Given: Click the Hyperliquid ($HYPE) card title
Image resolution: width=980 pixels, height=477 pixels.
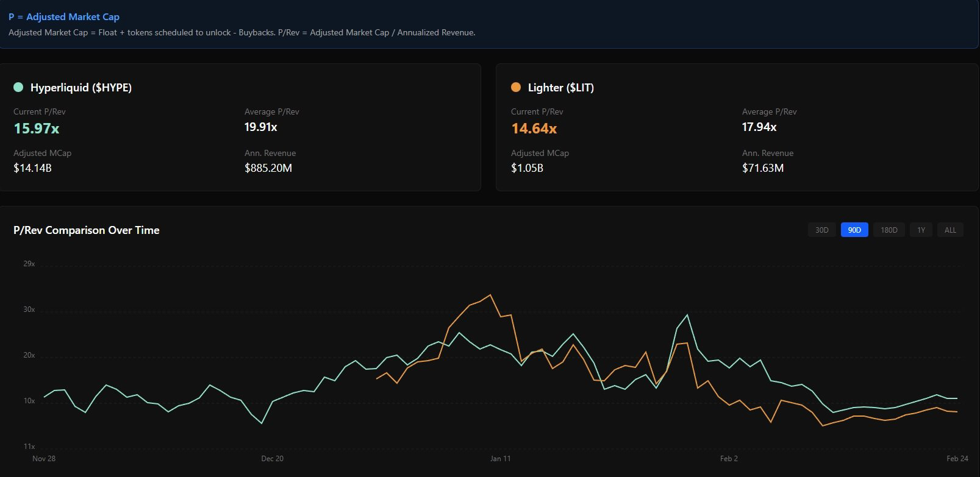Looking at the screenshot, I should [x=81, y=87].
